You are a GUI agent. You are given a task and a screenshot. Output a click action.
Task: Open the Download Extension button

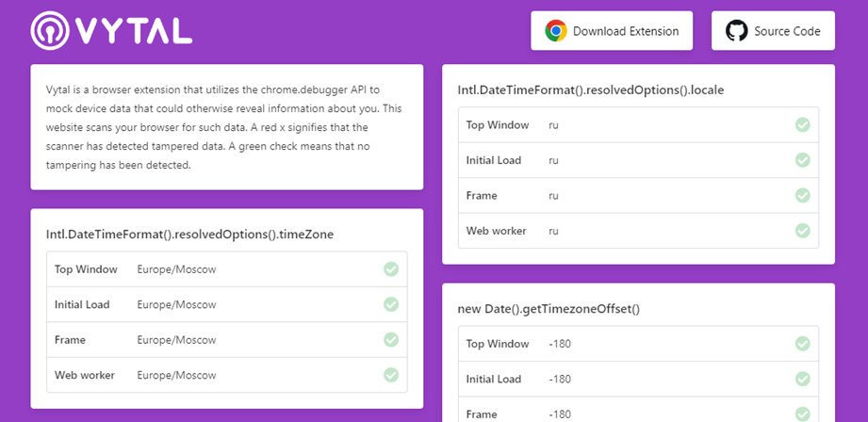[x=612, y=31]
